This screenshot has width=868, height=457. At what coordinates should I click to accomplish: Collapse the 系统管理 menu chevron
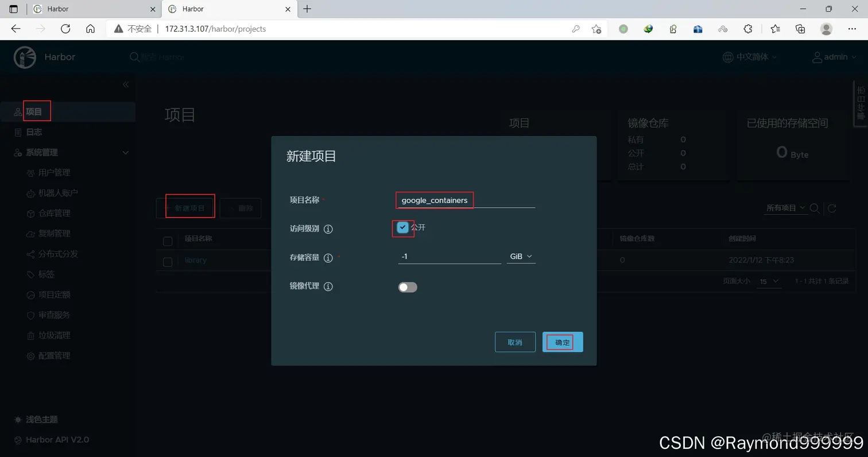pyautogui.click(x=125, y=152)
